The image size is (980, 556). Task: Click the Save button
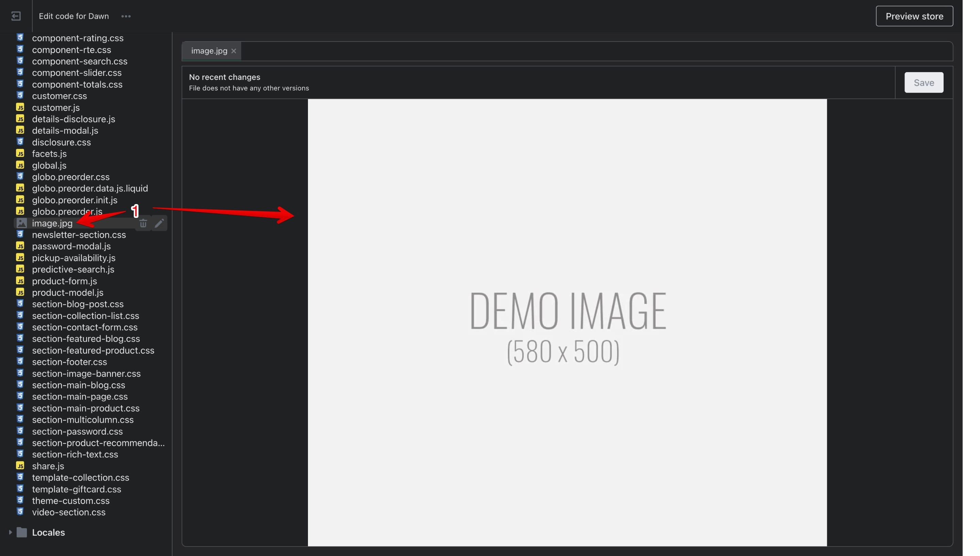[x=924, y=83]
